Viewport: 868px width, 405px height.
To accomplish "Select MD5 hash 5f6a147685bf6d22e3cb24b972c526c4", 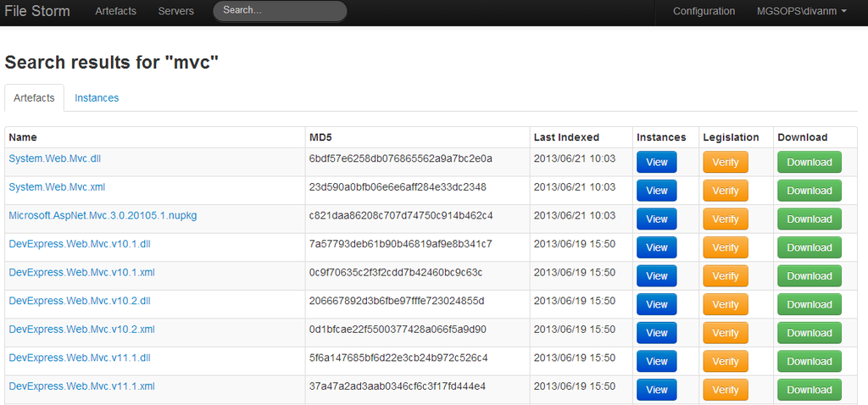I will point(398,358).
